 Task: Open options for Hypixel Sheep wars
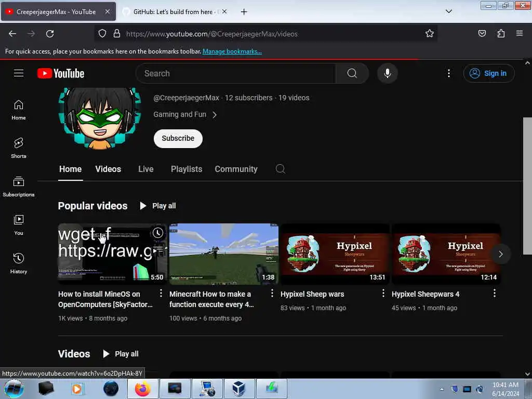point(383,293)
